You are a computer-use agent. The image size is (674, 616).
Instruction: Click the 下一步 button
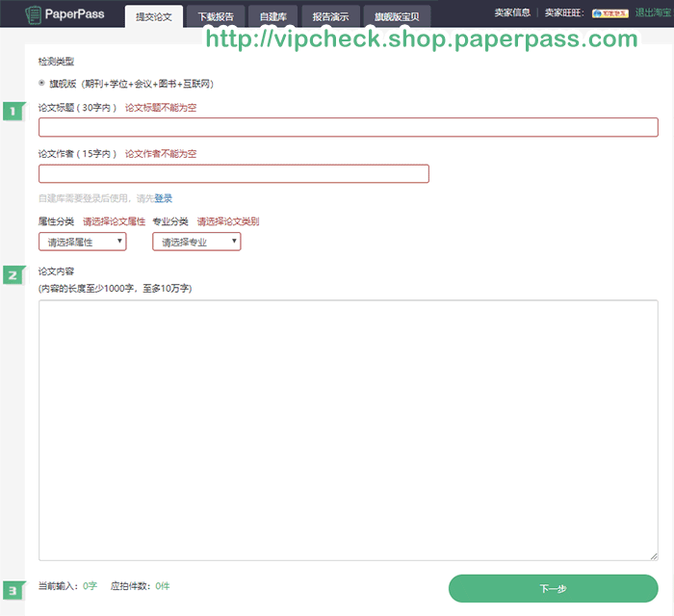(x=554, y=588)
